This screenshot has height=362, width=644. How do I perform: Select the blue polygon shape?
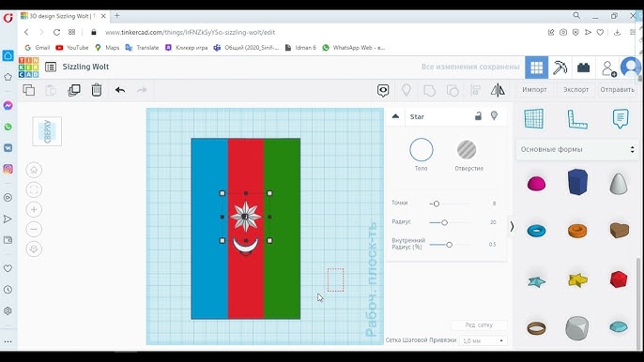click(577, 181)
